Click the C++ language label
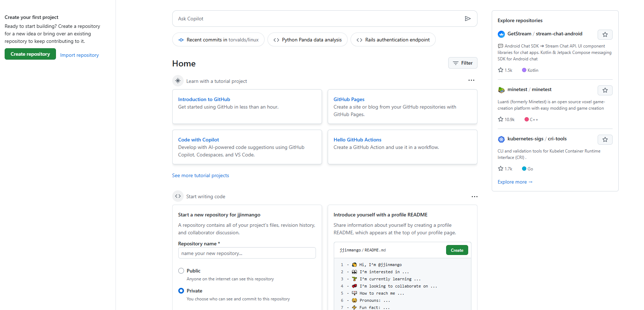The height and width of the screenshot is (310, 644). coord(531,120)
